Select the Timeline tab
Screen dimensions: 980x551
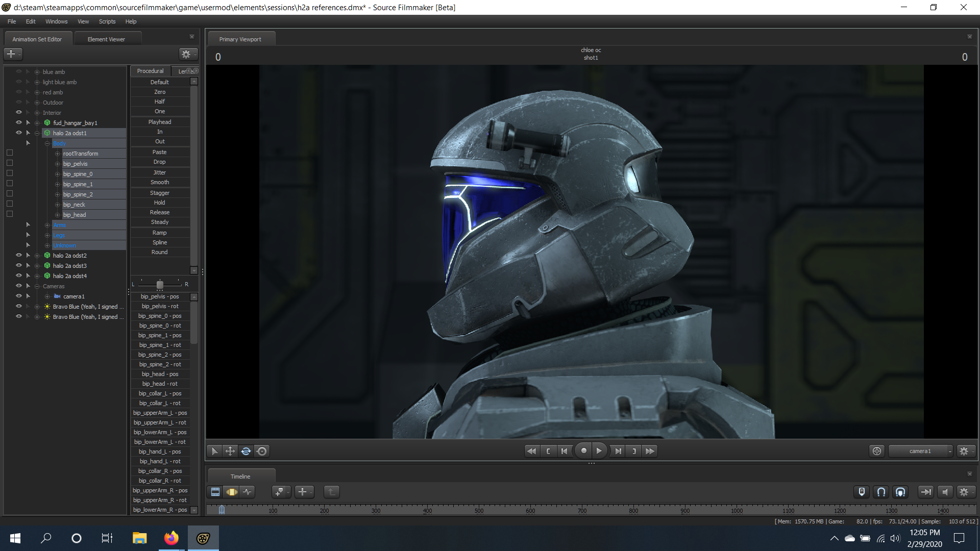click(240, 477)
